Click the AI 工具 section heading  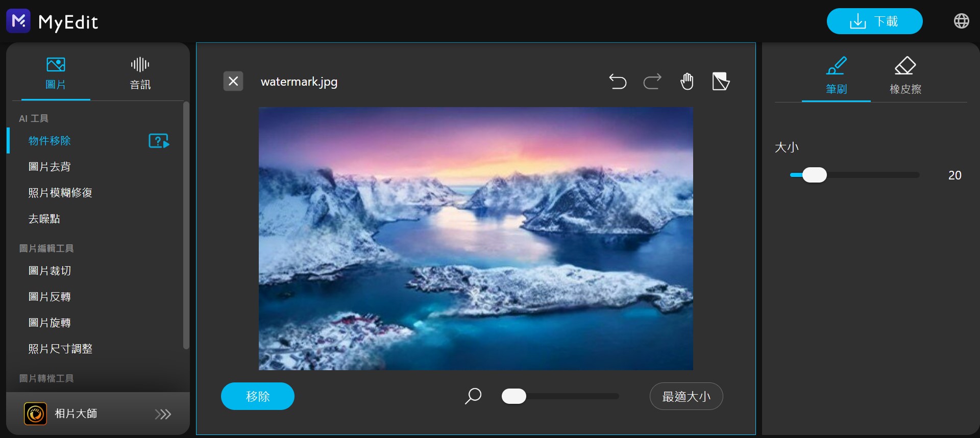34,118
